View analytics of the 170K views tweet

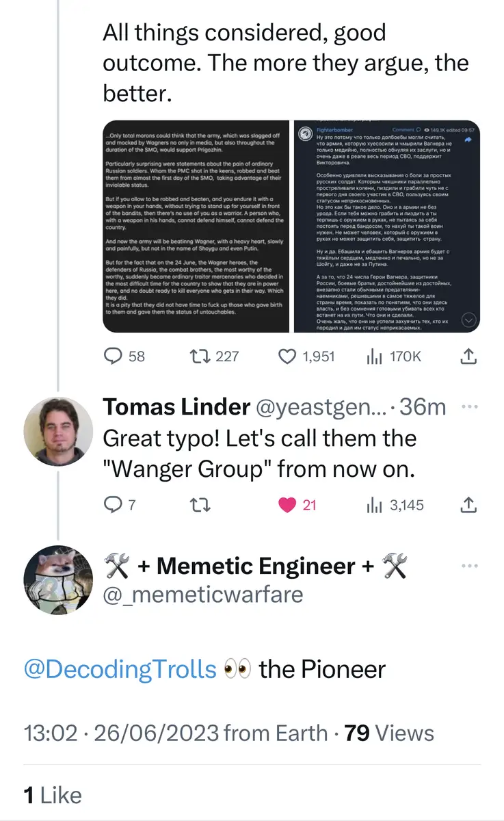click(374, 356)
